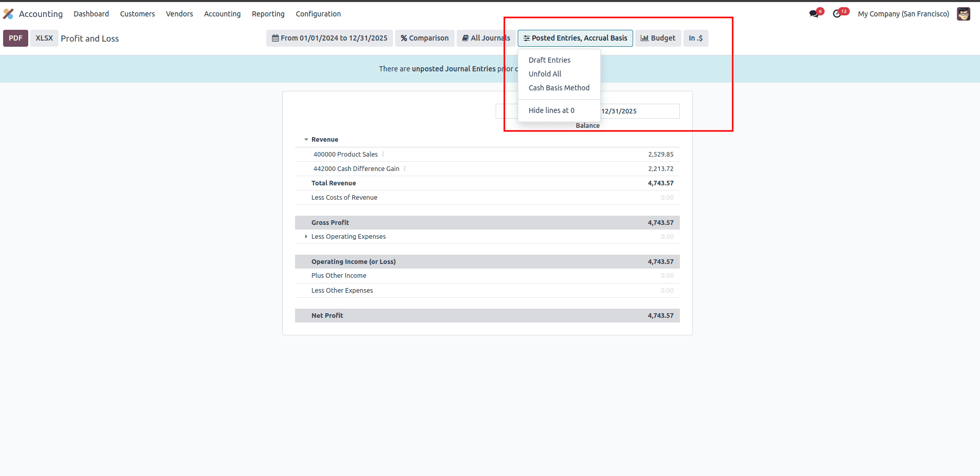Screen dimensions: 980x476
Task: Click the Net Profit row
Action: 487,315
